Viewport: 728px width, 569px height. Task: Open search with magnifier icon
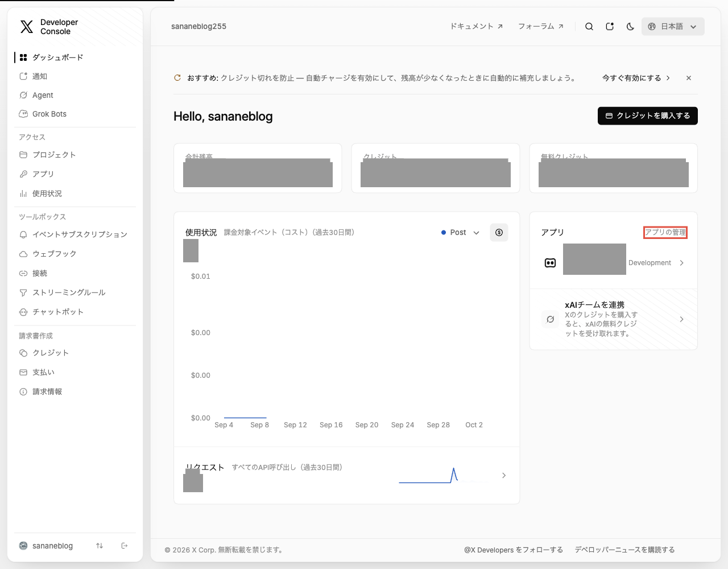589,26
